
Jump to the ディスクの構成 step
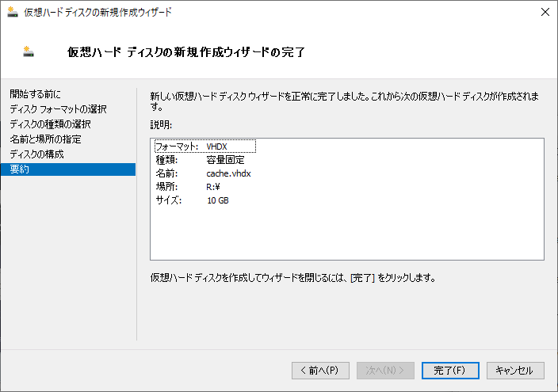[x=36, y=154]
